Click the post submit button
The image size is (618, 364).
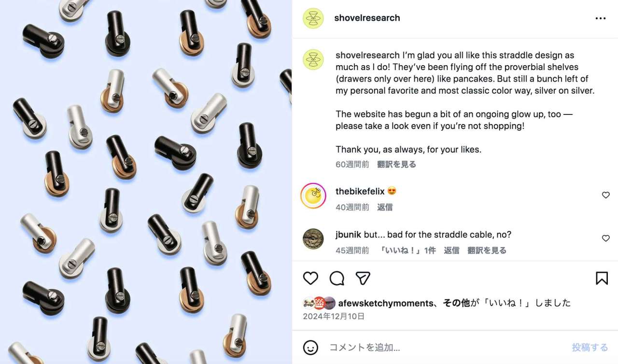tap(590, 347)
